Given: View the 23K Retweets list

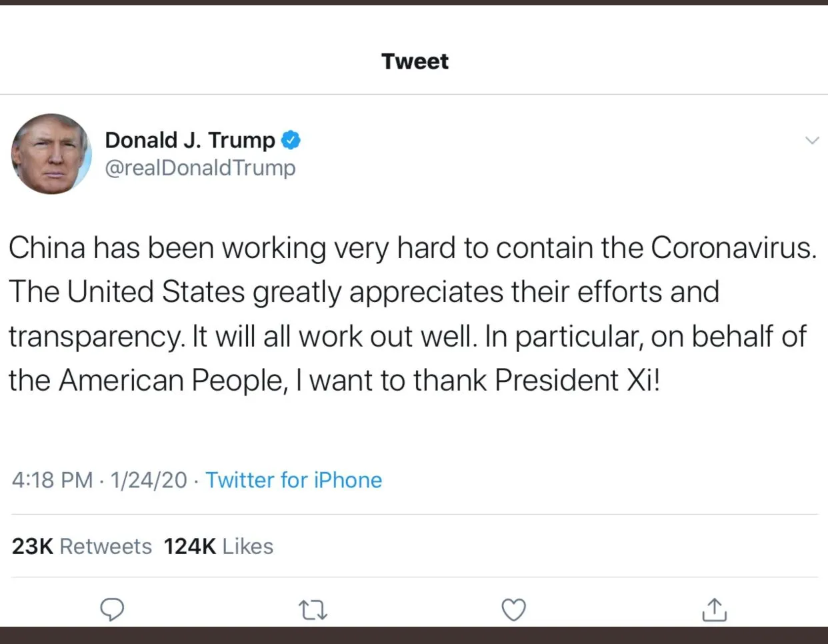Looking at the screenshot, I should [82, 547].
